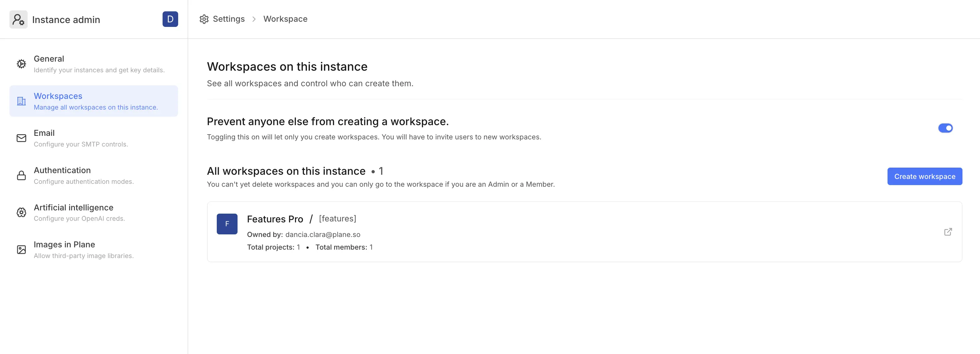Click the Workspaces building icon
980x354 pixels.
pos(21,101)
